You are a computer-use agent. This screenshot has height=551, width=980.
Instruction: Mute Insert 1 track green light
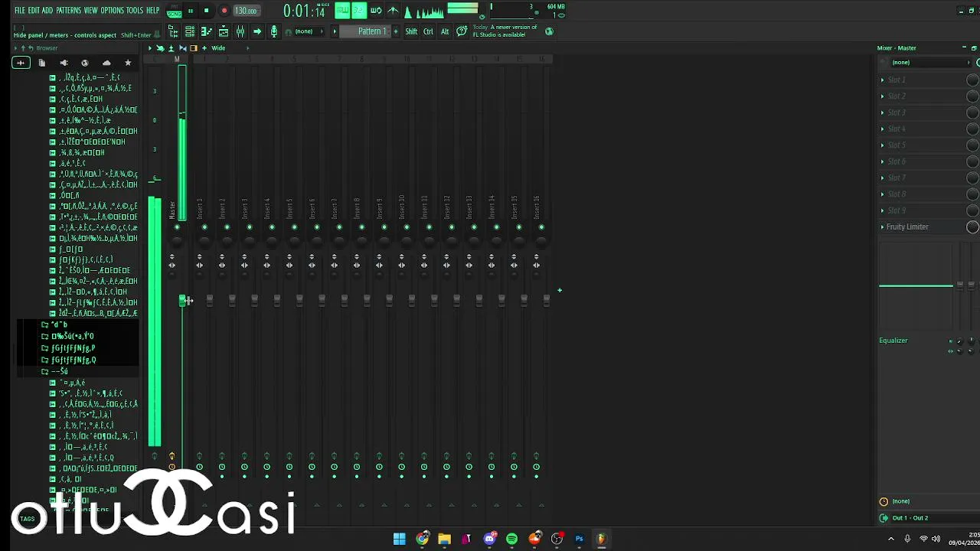(204, 227)
